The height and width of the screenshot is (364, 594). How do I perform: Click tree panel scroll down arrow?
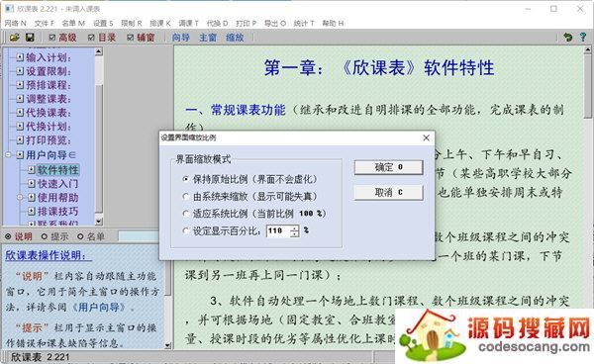pyautogui.click(x=99, y=222)
